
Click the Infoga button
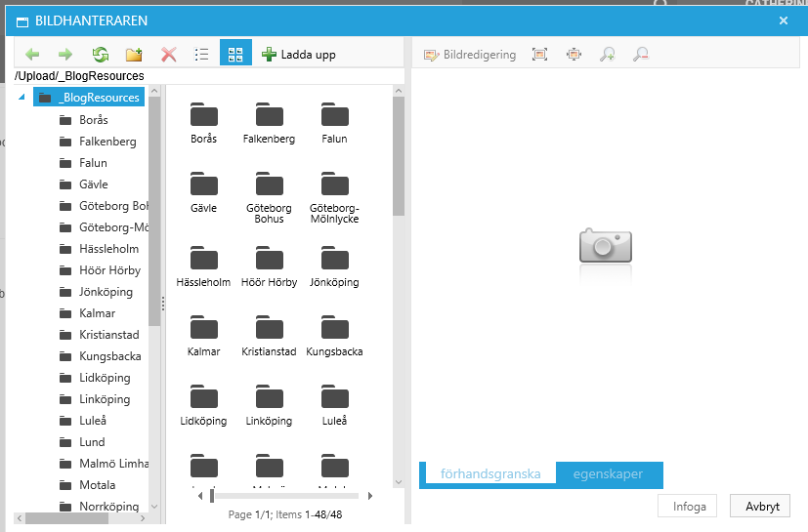click(x=689, y=507)
